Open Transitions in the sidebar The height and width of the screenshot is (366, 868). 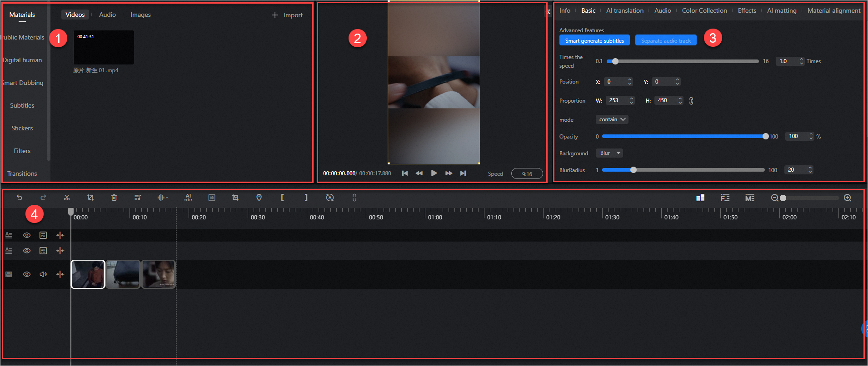[x=22, y=173]
